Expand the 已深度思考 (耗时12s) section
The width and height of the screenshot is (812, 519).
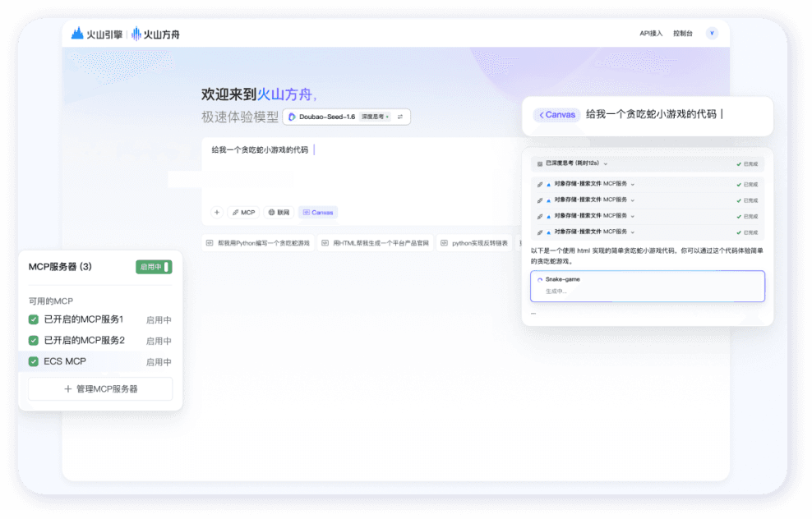click(x=606, y=163)
